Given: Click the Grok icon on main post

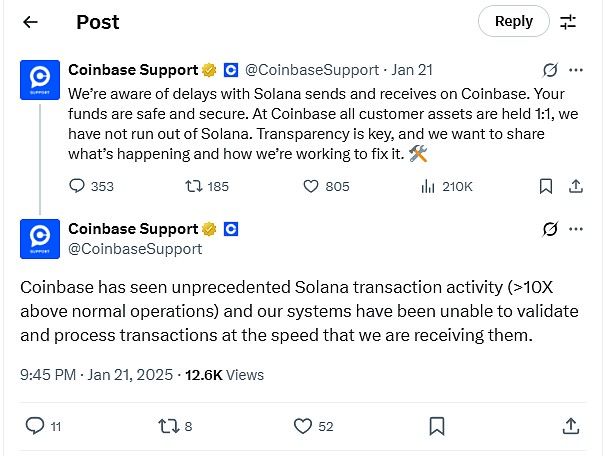Looking at the screenshot, I should pos(549,230).
